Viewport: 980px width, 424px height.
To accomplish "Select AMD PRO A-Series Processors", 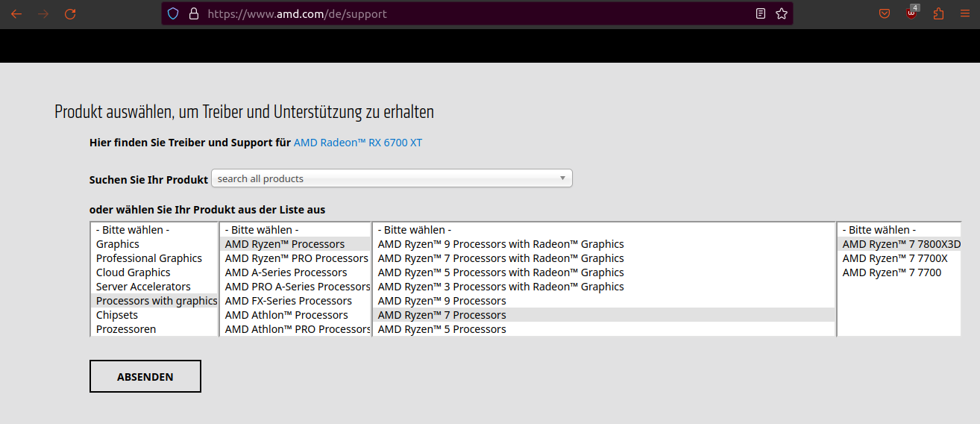I will (295, 287).
